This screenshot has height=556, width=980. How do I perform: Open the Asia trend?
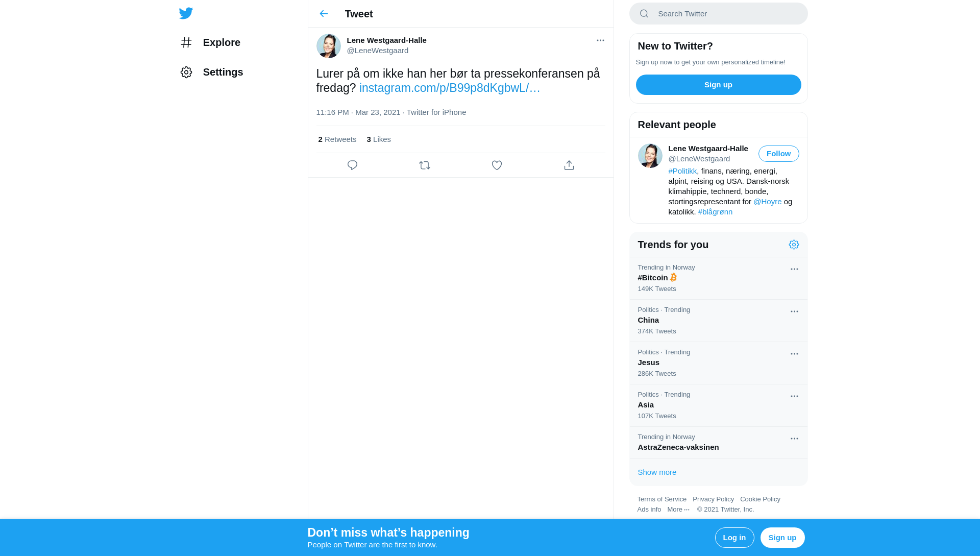point(718,405)
